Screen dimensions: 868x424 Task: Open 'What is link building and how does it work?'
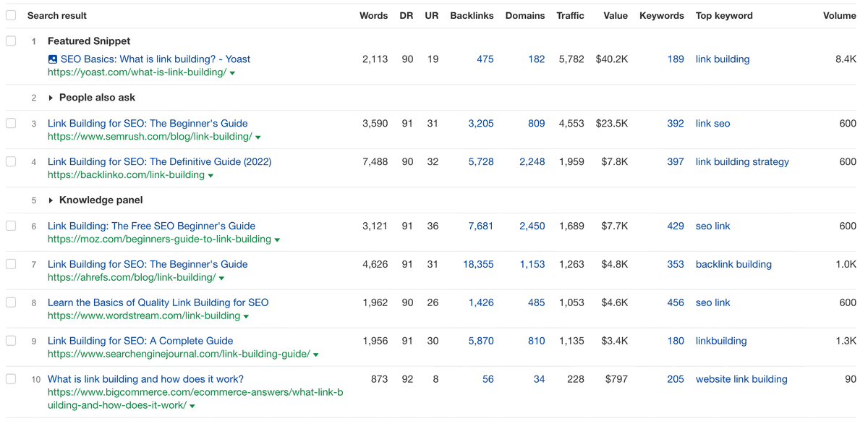click(x=145, y=379)
